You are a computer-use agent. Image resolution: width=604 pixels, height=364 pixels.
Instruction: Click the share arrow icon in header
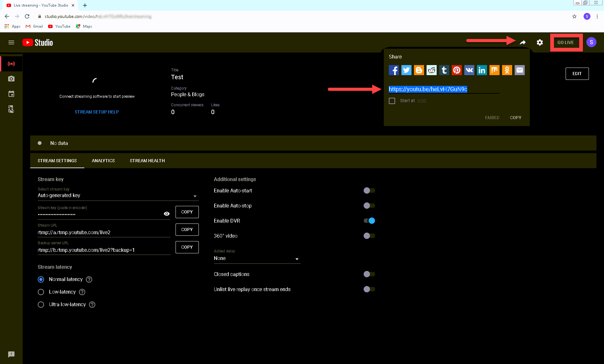[x=523, y=42]
